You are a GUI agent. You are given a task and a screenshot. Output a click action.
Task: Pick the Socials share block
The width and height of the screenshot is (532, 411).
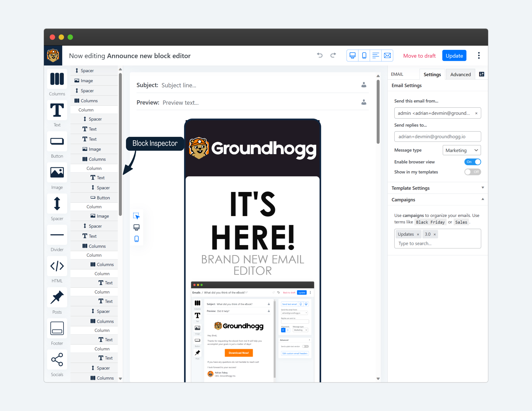coord(57,359)
